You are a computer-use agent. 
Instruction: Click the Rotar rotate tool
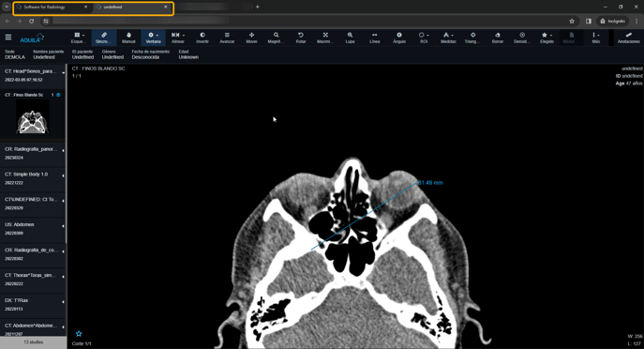[301, 38]
